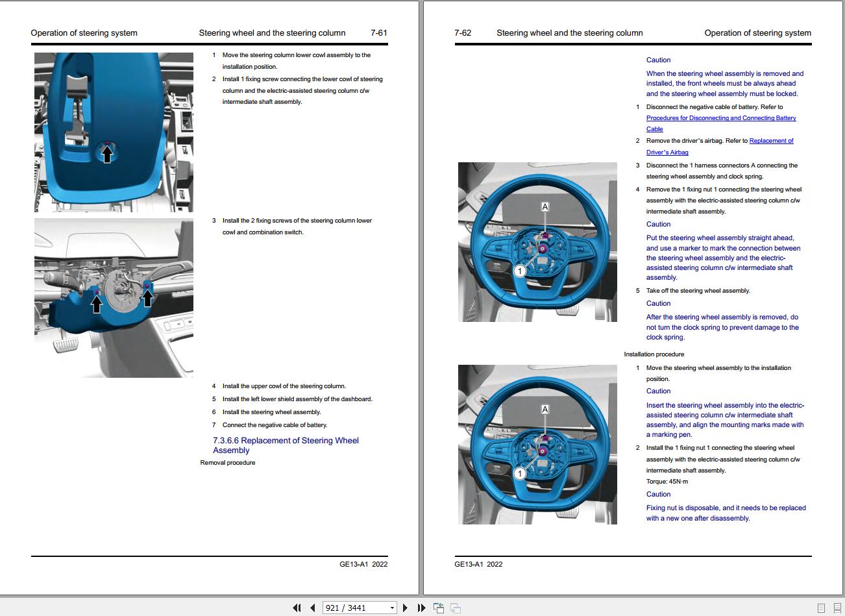845x616 pixels.
Task: Click the grayed duplicate page icon
Action: coord(455,608)
